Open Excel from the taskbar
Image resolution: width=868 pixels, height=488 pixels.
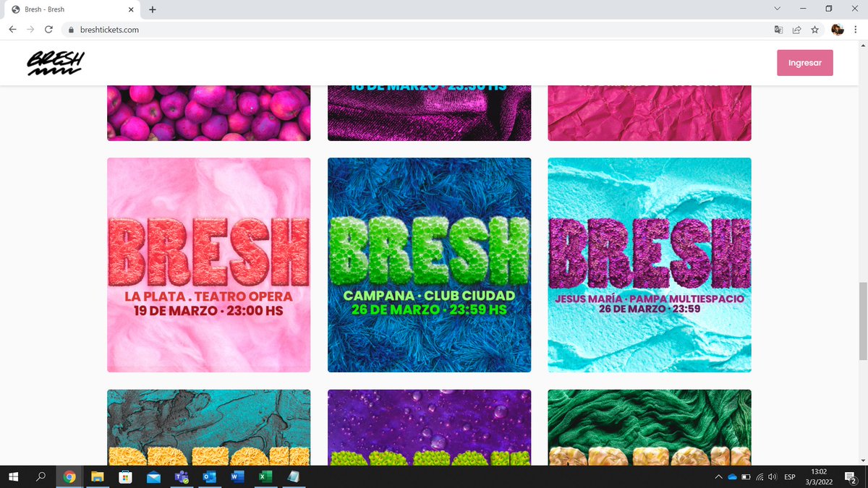click(x=265, y=476)
